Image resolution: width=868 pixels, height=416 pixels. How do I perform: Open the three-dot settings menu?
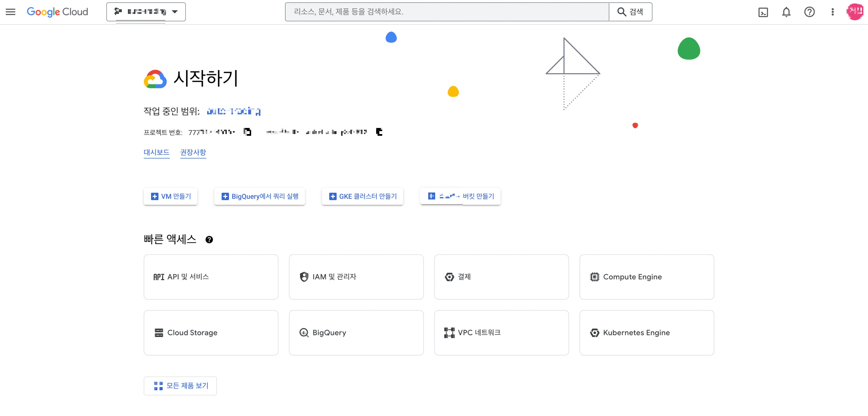click(832, 12)
